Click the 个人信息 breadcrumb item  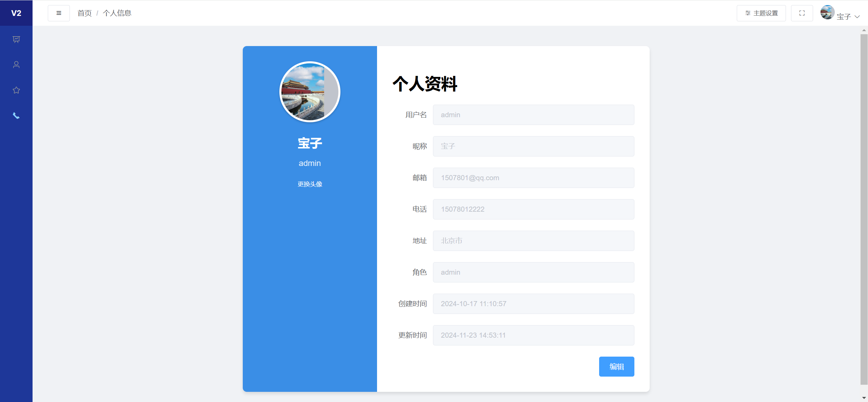[117, 13]
